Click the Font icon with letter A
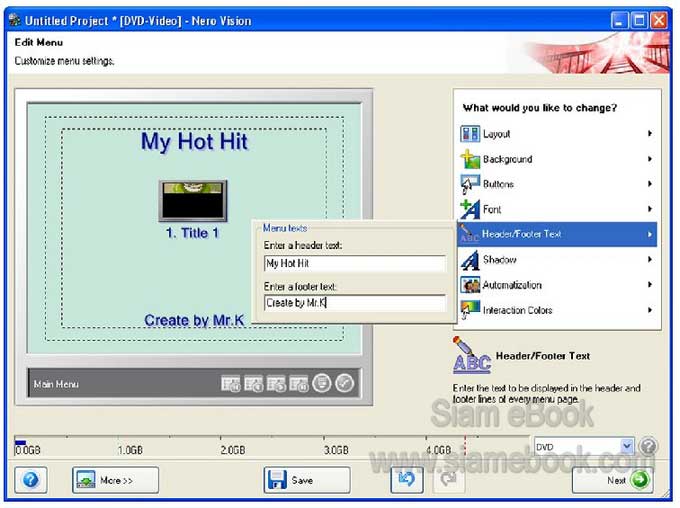Image resolution: width=680 pixels, height=508 pixels. point(470,209)
